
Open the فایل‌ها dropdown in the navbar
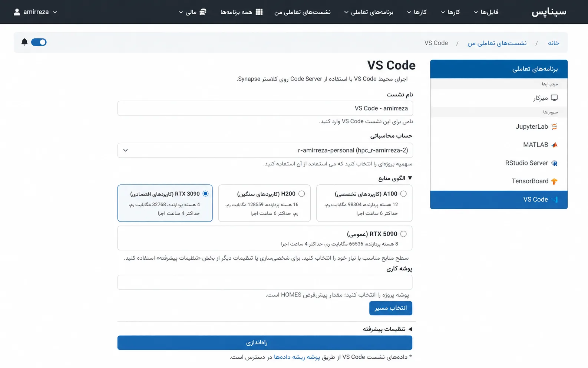coord(486,12)
